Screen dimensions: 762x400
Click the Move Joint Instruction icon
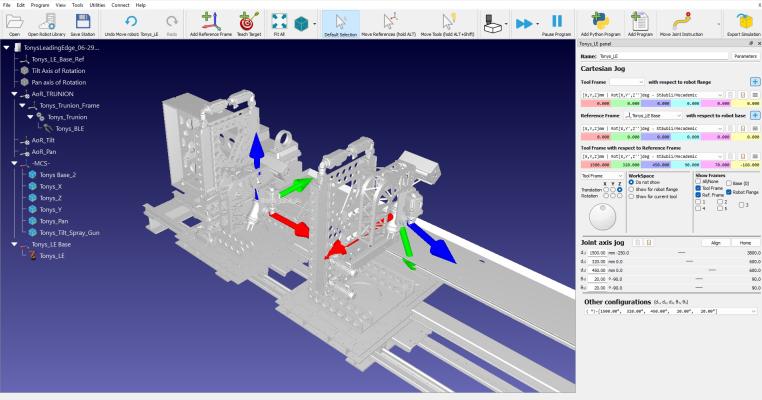pyautogui.click(x=681, y=22)
